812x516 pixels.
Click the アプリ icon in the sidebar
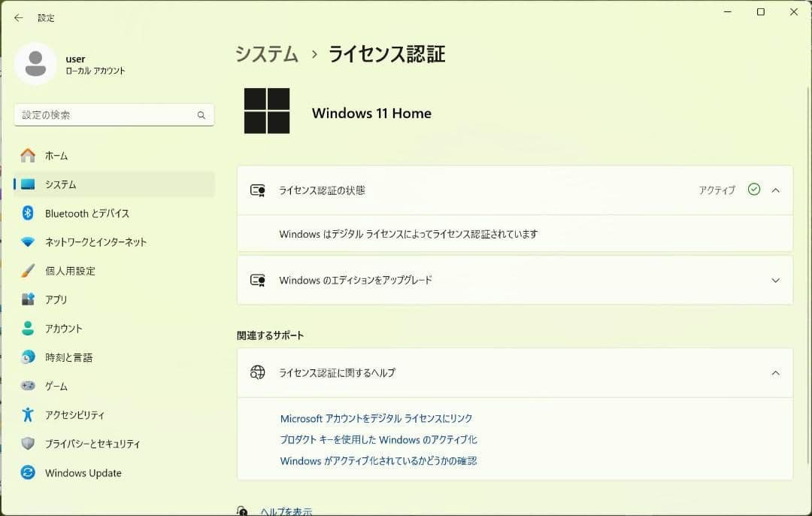point(28,299)
